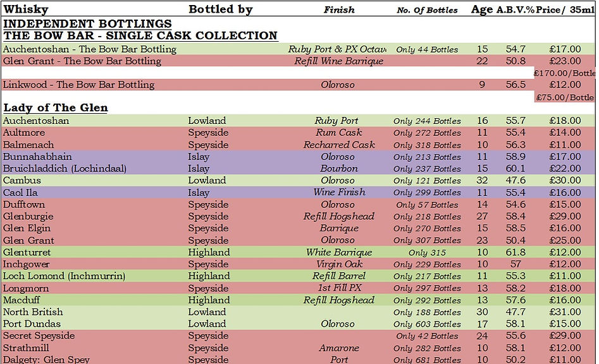Click the '£31.00' price for North British

coord(565,312)
